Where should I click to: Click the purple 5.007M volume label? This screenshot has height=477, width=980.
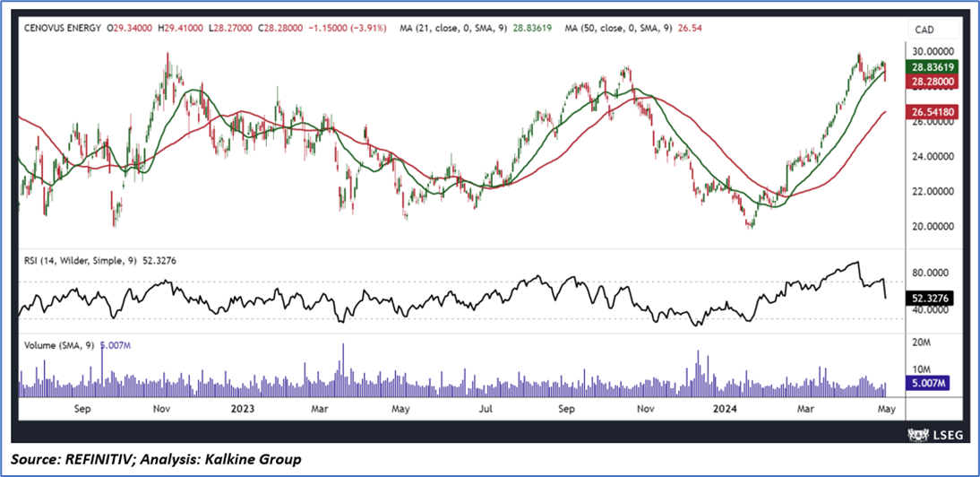click(x=926, y=383)
